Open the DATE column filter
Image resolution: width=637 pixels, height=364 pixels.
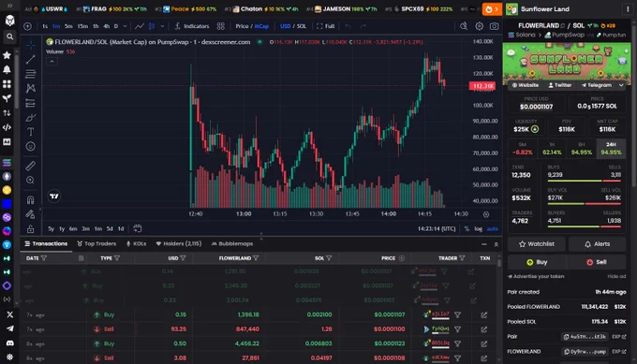[x=44, y=258]
